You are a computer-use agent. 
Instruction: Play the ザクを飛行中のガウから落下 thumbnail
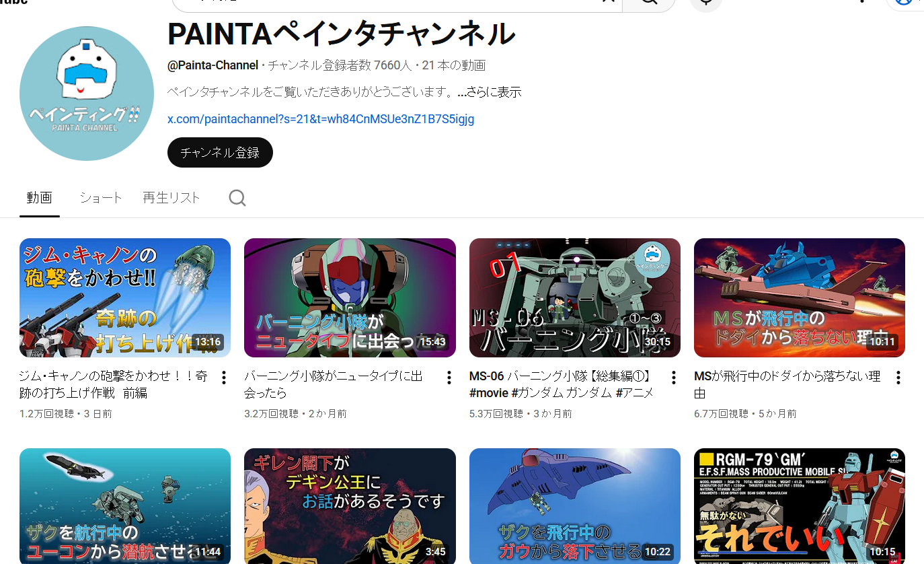click(574, 506)
